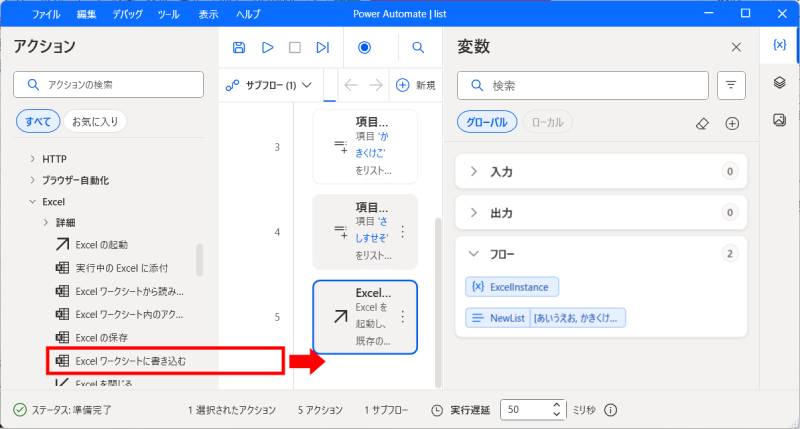This screenshot has width=800, height=429.
Task: Open the UI elements layers icon
Action: click(780, 82)
